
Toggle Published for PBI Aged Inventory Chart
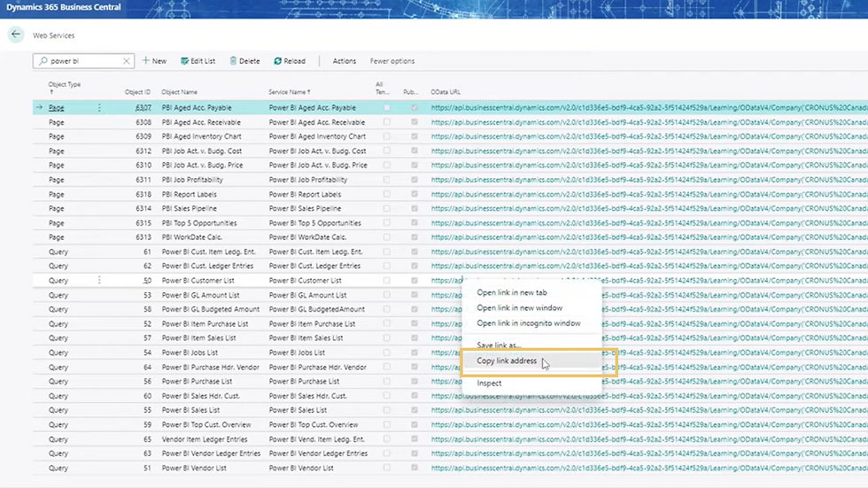point(415,136)
